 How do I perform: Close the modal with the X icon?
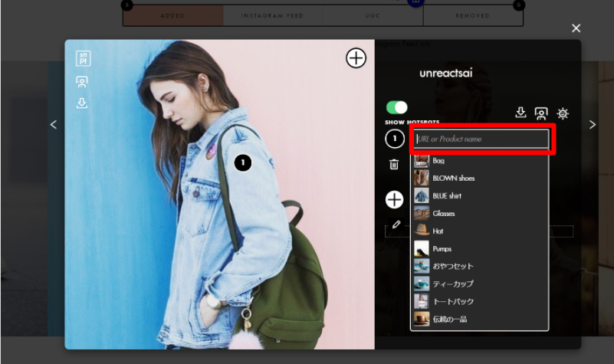click(576, 28)
